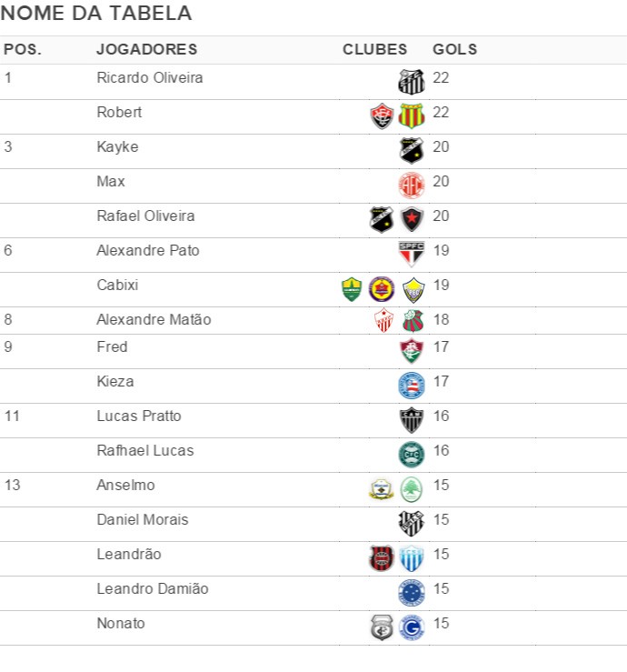Click the CLUBES column header
Image resolution: width=627 pixels, height=672 pixels.
pos(374,49)
